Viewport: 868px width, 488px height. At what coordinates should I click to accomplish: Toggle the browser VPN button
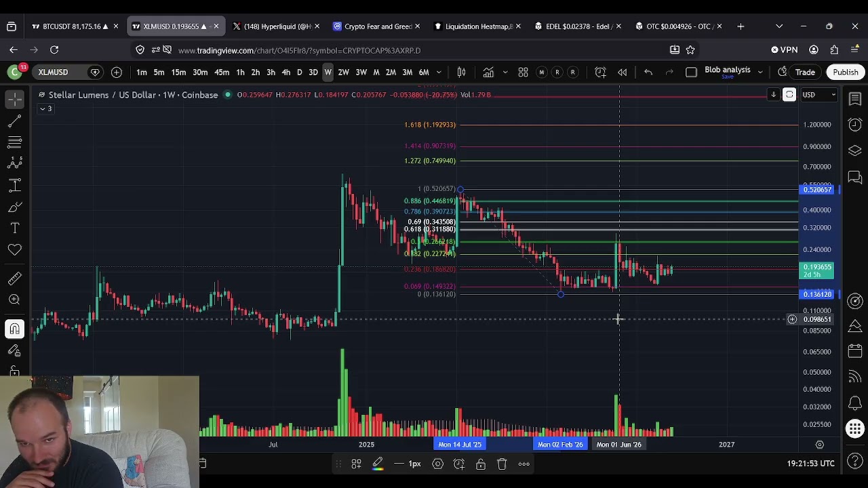(x=784, y=49)
